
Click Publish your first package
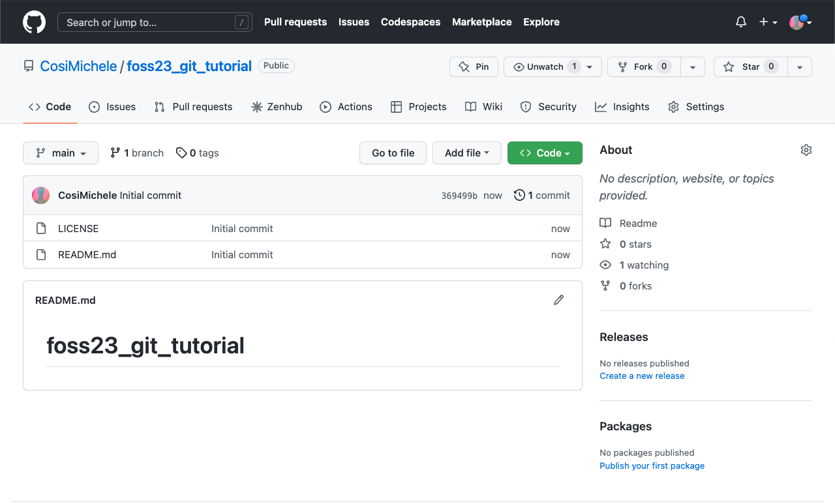(x=652, y=466)
